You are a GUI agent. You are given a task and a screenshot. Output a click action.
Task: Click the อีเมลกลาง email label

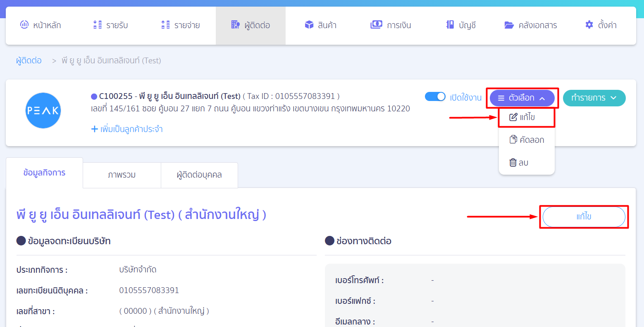(355, 322)
